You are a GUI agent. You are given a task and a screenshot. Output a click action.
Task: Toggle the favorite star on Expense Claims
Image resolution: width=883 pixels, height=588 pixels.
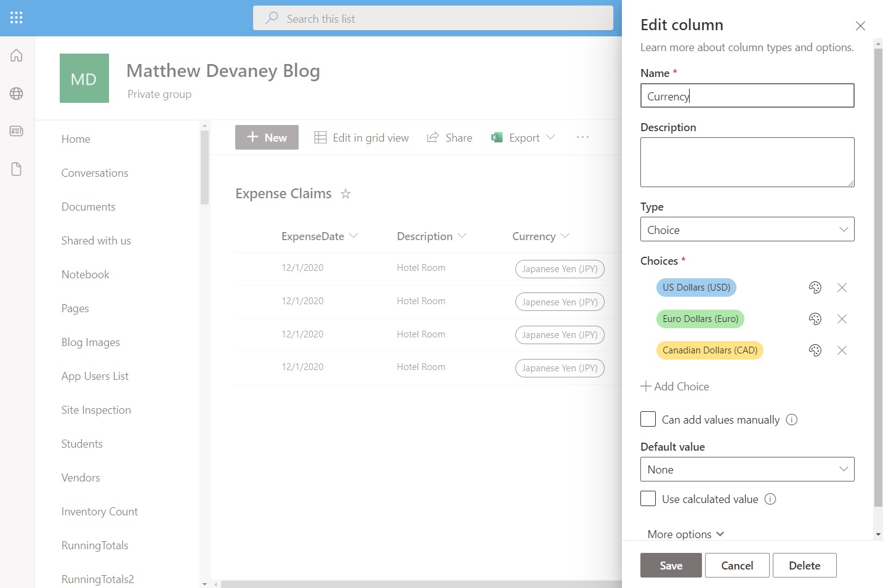pyautogui.click(x=345, y=193)
